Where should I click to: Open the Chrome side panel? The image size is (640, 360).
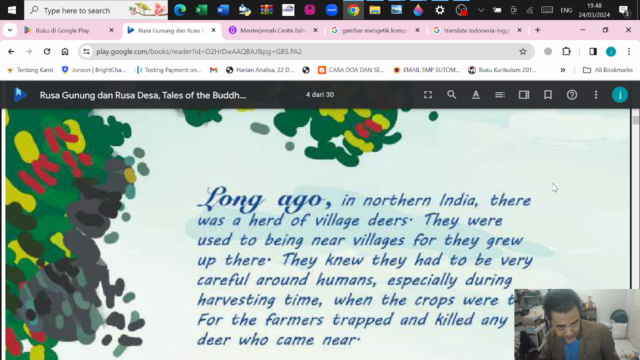[x=593, y=51]
